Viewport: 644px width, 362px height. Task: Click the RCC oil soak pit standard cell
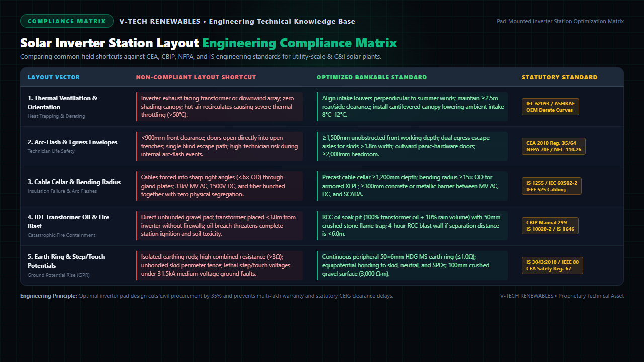point(412,226)
